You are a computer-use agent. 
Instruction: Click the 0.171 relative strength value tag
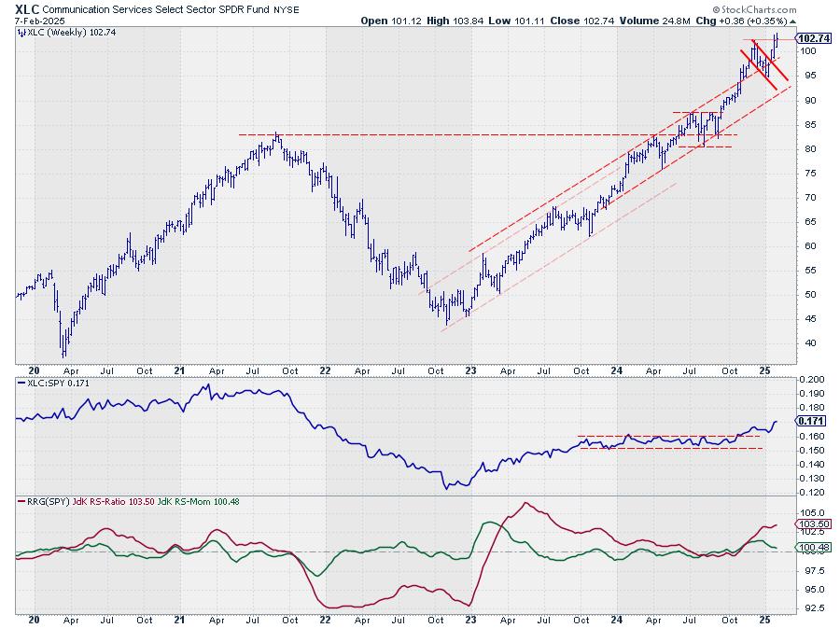tap(810, 422)
